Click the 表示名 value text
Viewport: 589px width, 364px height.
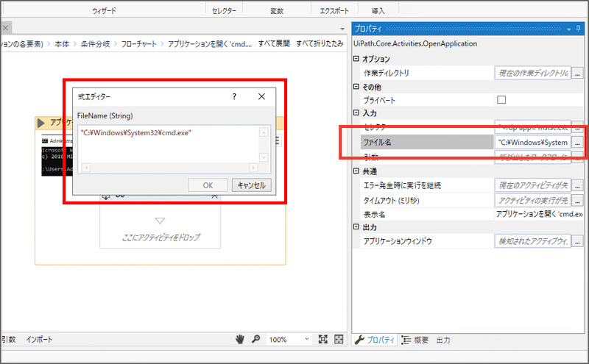[x=540, y=214]
